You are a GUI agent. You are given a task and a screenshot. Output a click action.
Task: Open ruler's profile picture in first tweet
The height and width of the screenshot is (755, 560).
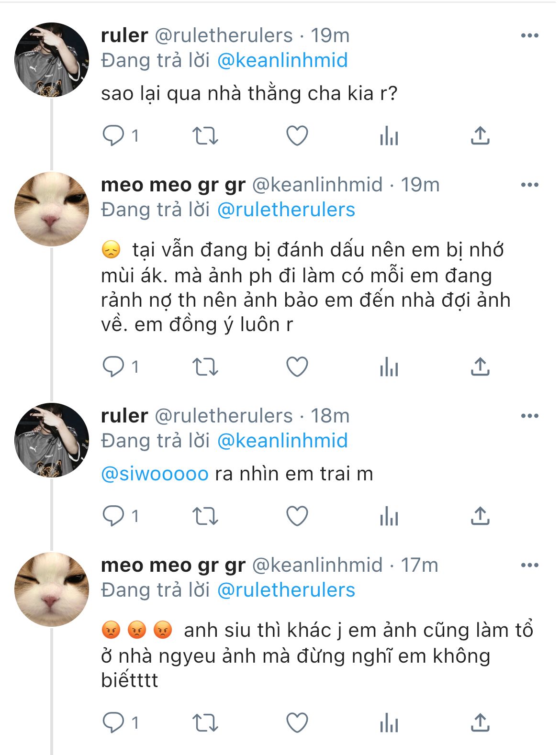[x=51, y=60]
